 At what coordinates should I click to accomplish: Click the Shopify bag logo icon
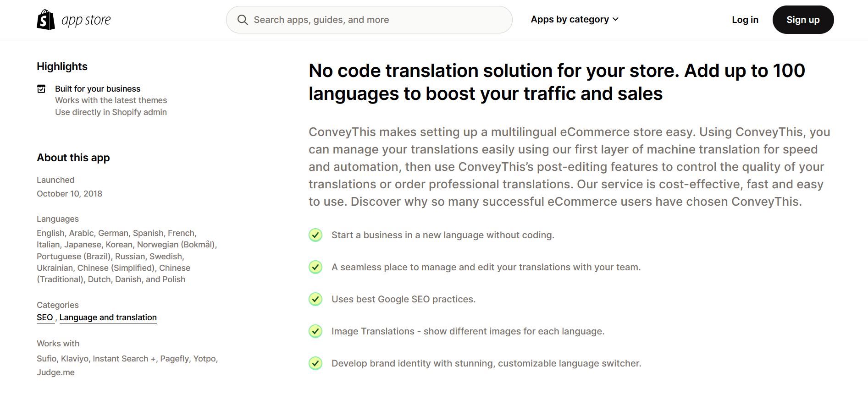[x=45, y=20]
